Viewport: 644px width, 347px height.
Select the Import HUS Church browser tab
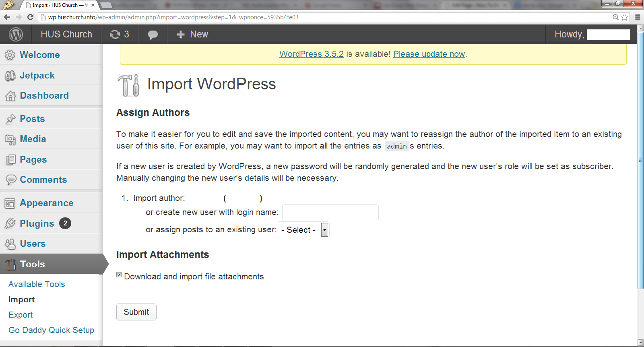click(60, 5)
